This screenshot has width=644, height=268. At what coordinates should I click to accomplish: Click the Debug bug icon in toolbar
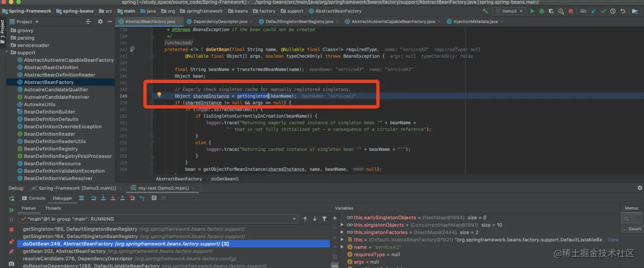(x=542, y=11)
